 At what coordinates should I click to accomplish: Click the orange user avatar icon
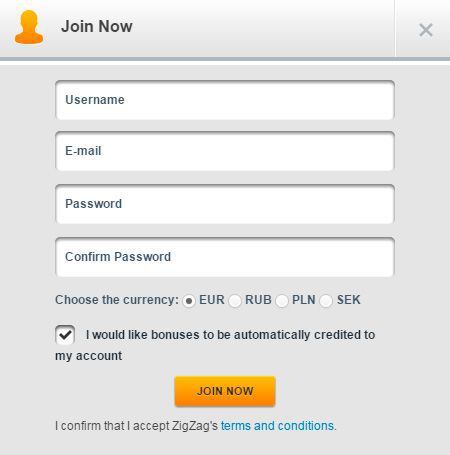click(29, 27)
